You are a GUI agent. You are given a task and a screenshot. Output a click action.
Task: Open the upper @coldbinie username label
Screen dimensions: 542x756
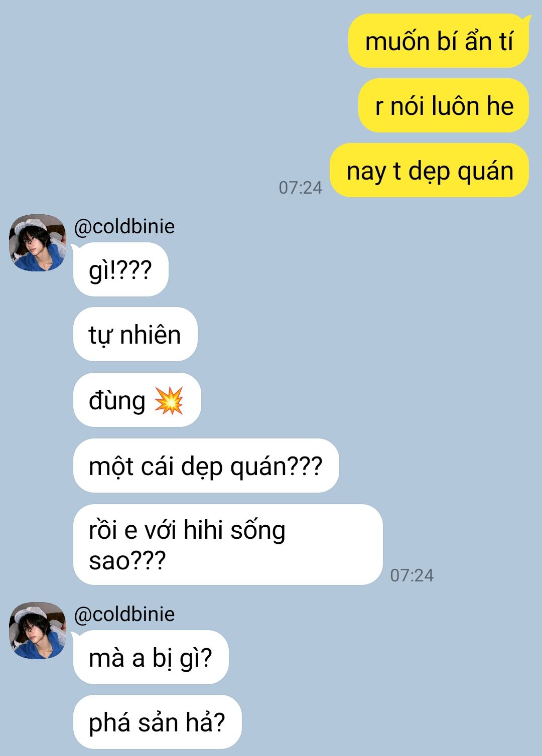tap(124, 227)
